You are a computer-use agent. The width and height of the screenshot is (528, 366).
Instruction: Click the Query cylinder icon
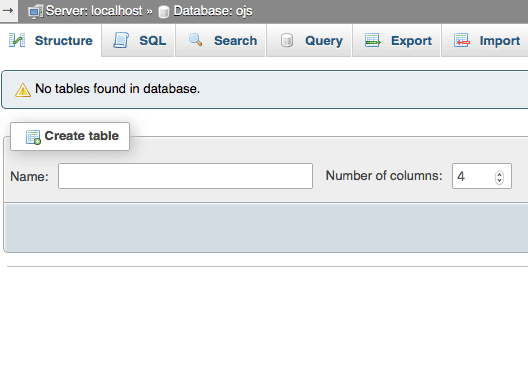pyautogui.click(x=287, y=40)
